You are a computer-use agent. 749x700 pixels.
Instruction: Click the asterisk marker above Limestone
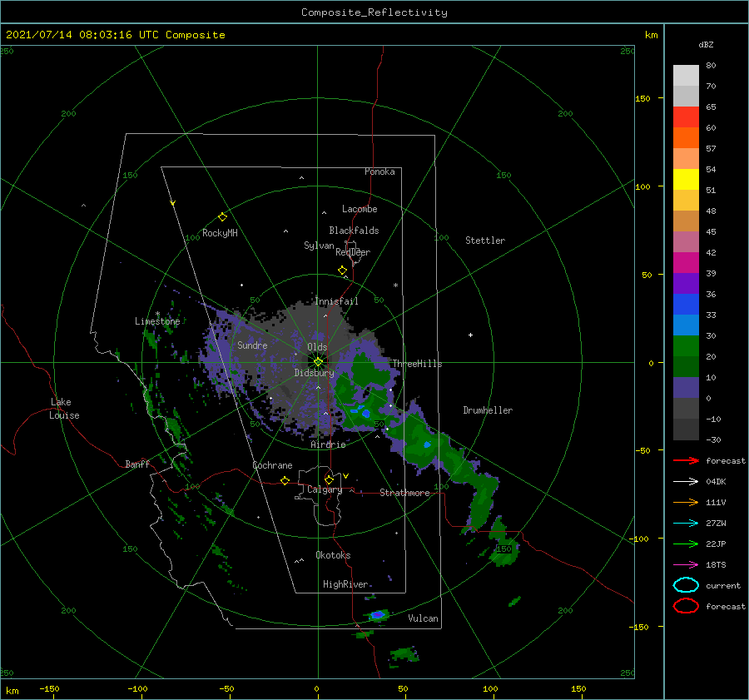point(157,314)
